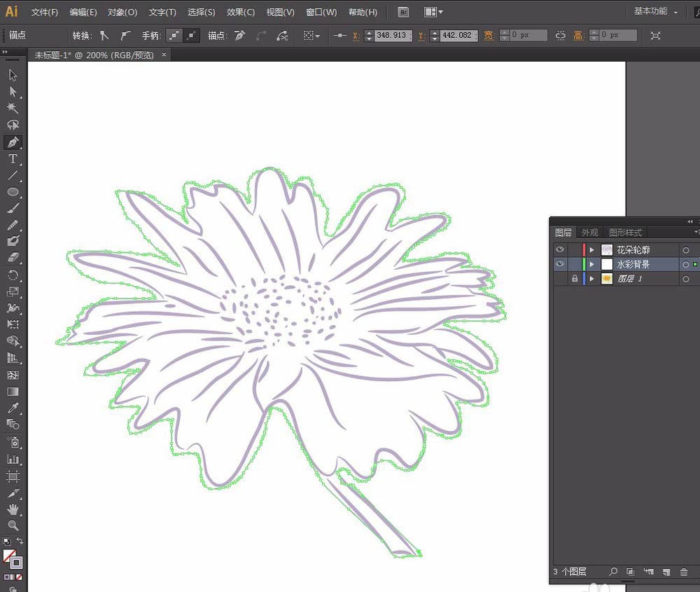Choose the Eyedropper tool
The width and height of the screenshot is (700, 592).
(13, 408)
